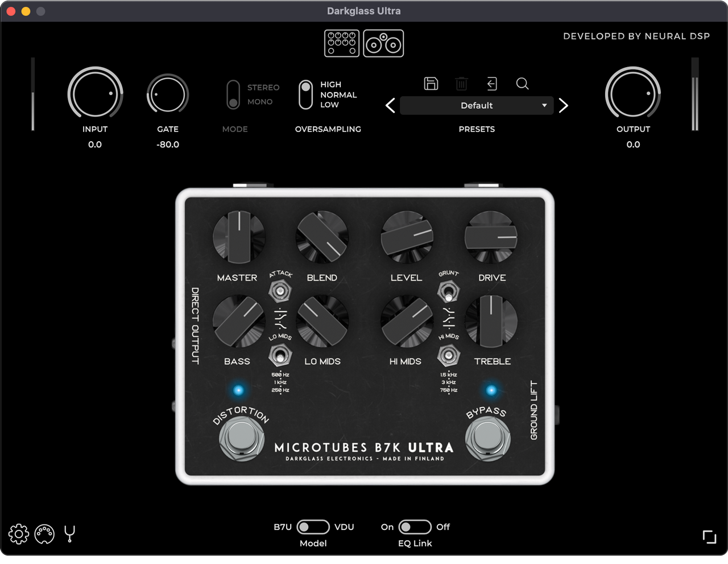Click Developed by Neural DSP text

pos(636,36)
